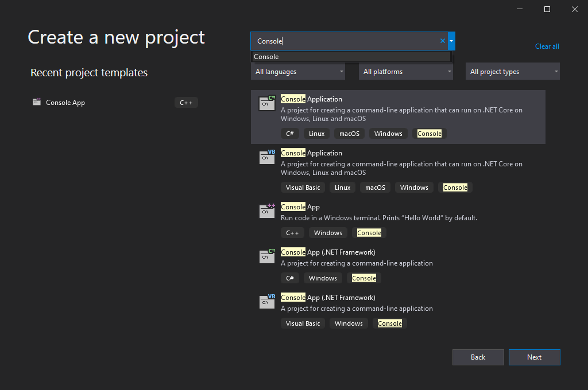Click the C++ Console App template icon
The width and height of the screenshot is (588, 390).
point(267,210)
